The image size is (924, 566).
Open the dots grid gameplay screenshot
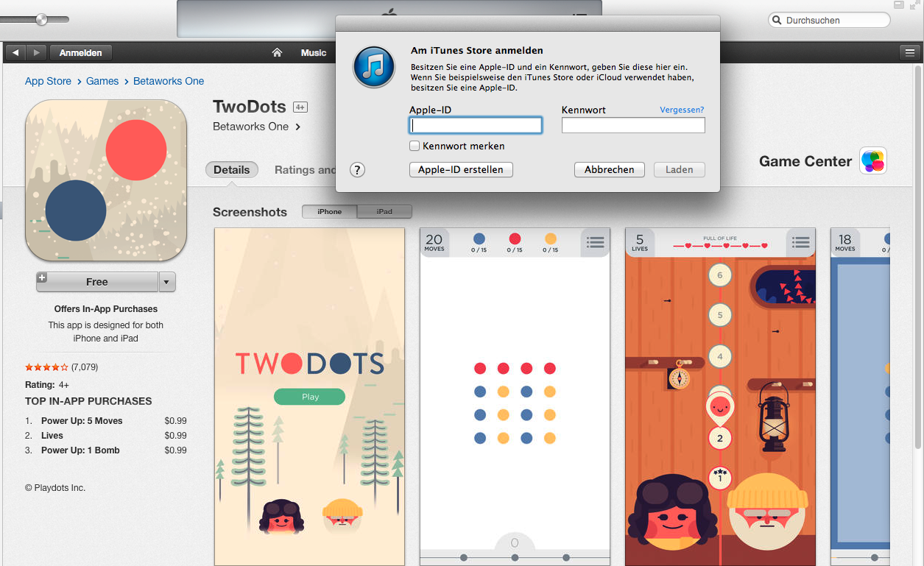pyautogui.click(x=515, y=397)
